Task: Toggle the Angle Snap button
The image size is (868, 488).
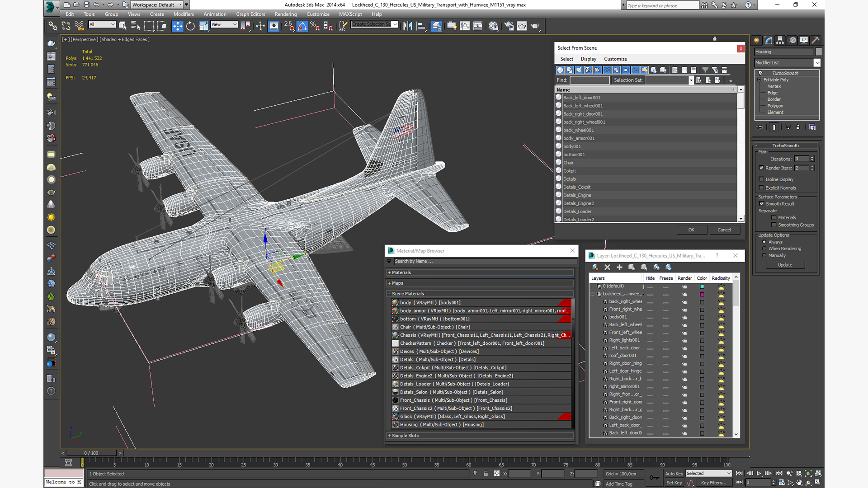Action: click(302, 26)
